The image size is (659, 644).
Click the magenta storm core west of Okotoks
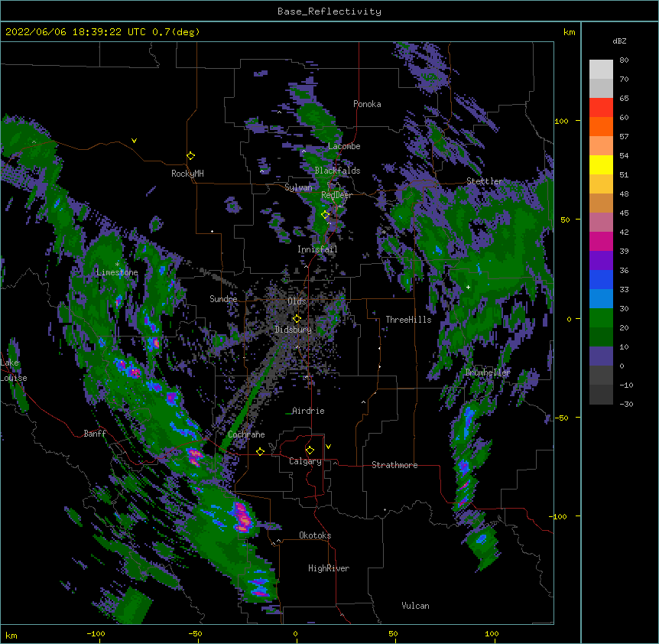(x=243, y=518)
